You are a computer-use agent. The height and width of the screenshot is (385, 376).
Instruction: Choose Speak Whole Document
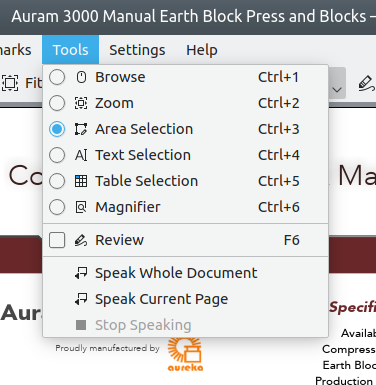[x=176, y=273]
